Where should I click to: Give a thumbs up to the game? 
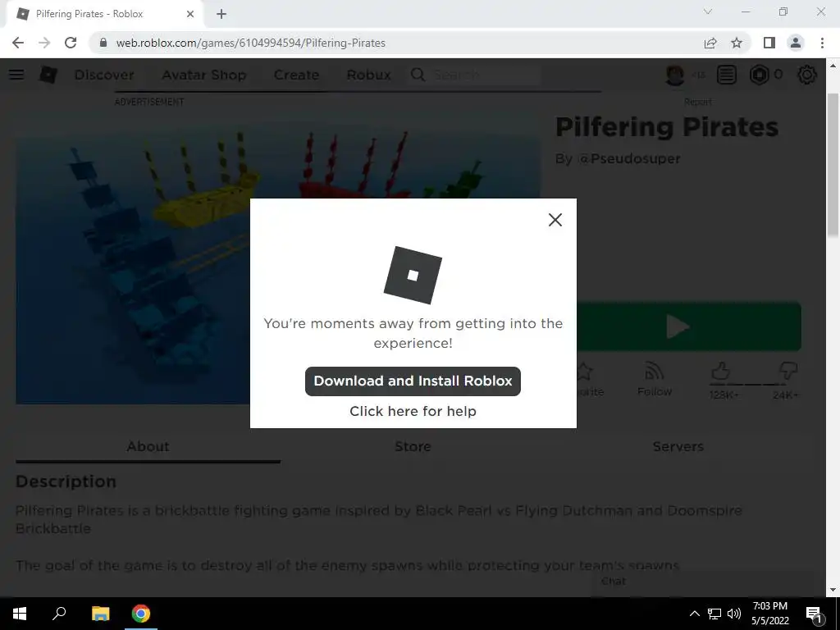tap(721, 372)
